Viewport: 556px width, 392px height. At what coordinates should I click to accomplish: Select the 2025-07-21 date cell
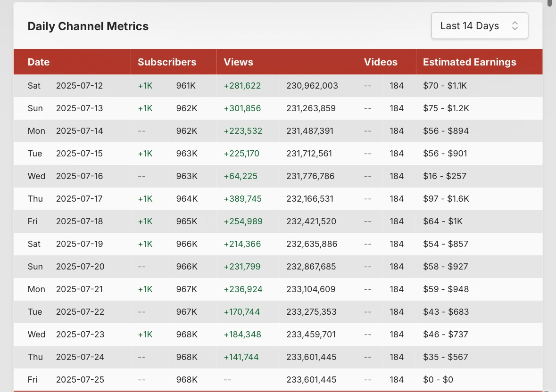[79, 289]
